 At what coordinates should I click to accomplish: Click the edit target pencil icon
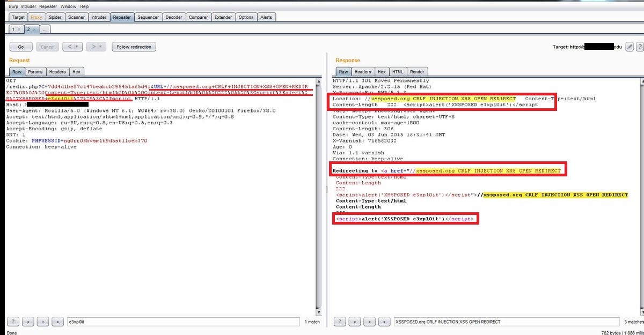point(630,47)
